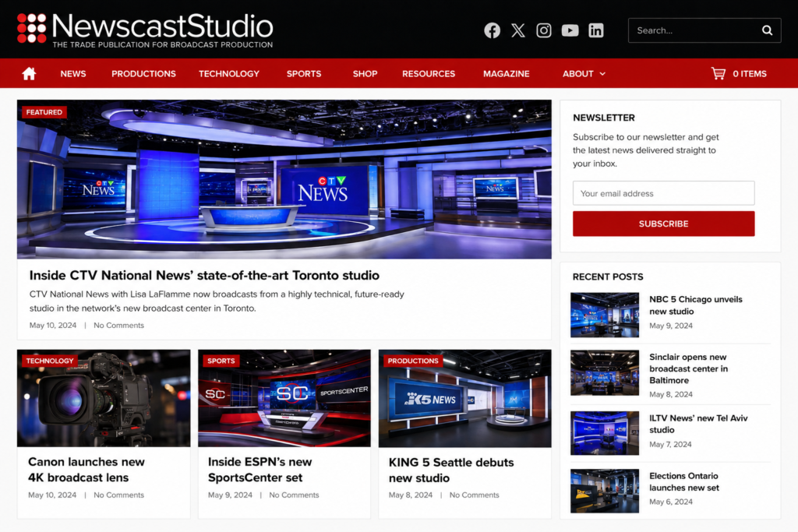Screen dimensions: 798x532
Task: Click the May 8, 2024 date under KING 5 article
Action: pos(411,495)
